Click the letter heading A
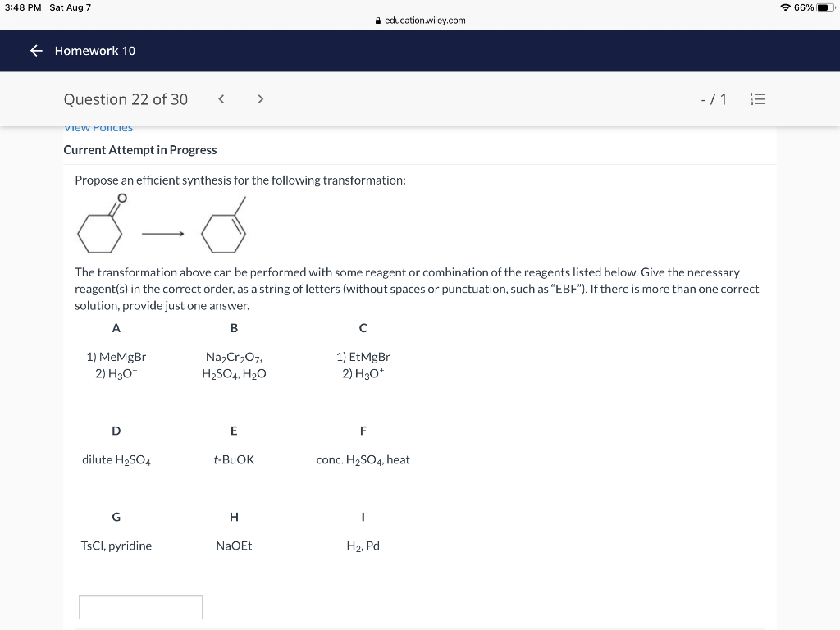This screenshot has width=840, height=630. coord(116,328)
